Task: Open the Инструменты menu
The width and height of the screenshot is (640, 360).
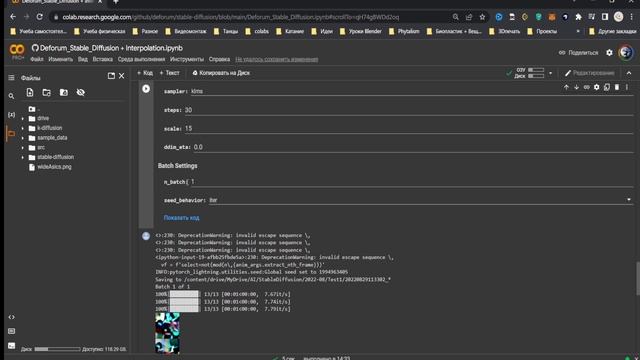Action: click(187, 59)
